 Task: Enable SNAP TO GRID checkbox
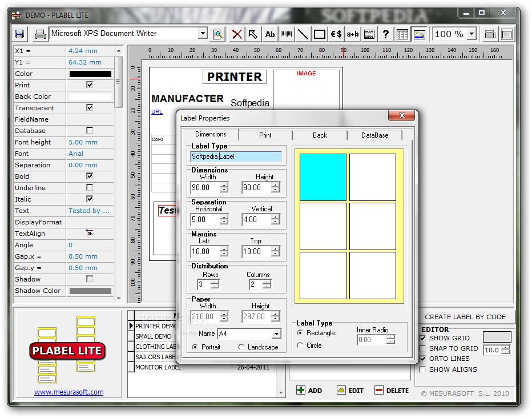click(x=423, y=348)
